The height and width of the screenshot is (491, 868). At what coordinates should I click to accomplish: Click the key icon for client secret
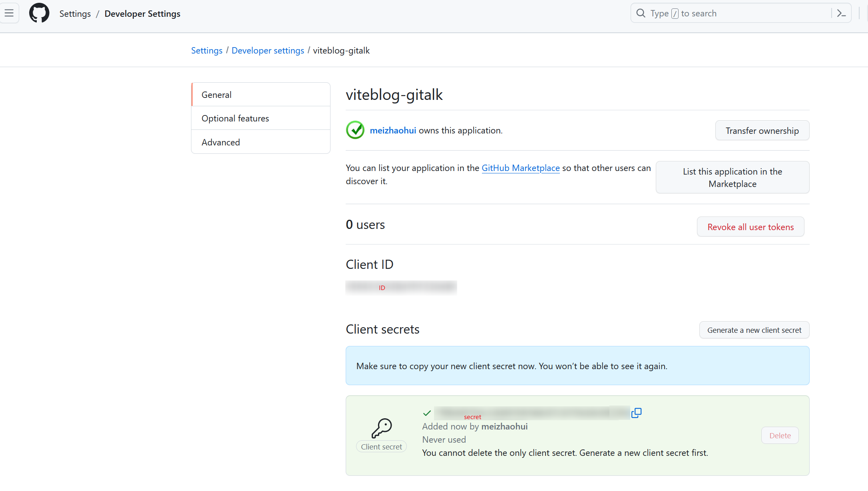(382, 428)
